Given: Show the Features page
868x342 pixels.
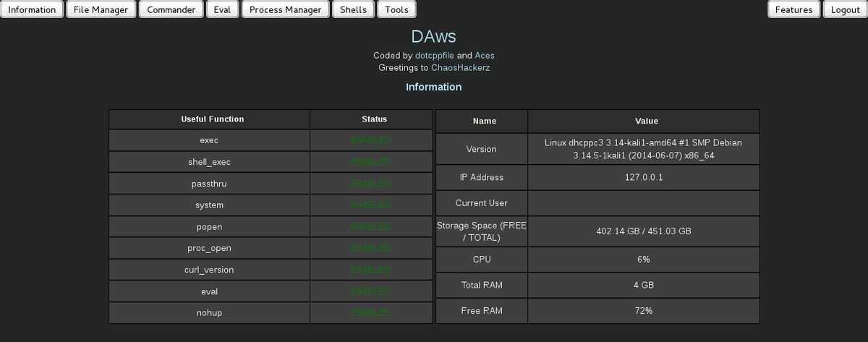Looking at the screenshot, I should [793, 9].
